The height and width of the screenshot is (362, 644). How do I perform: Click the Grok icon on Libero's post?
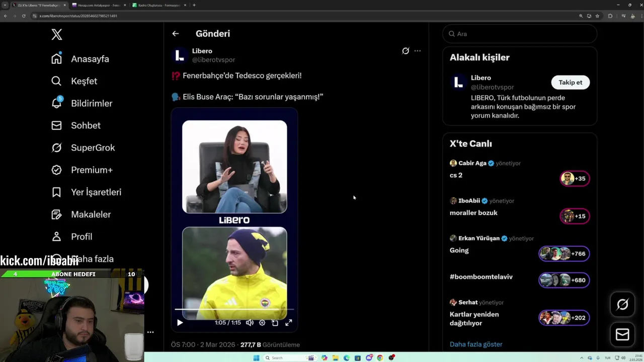(406, 51)
